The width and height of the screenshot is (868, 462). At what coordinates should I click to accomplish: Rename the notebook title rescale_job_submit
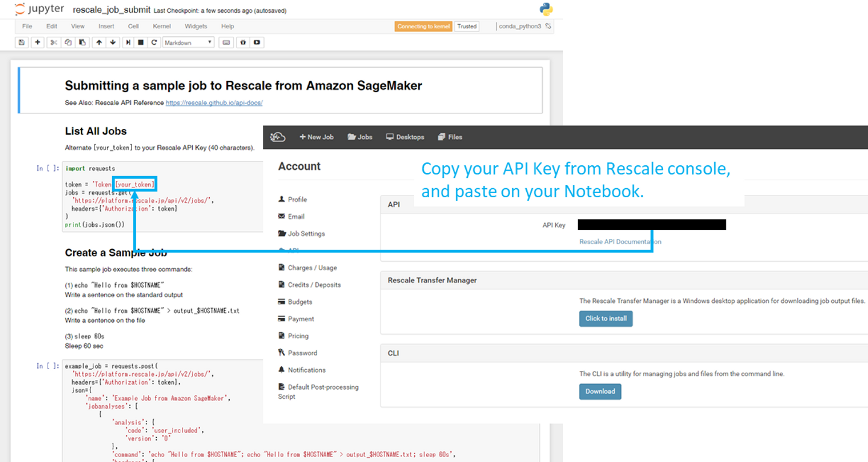(x=112, y=10)
